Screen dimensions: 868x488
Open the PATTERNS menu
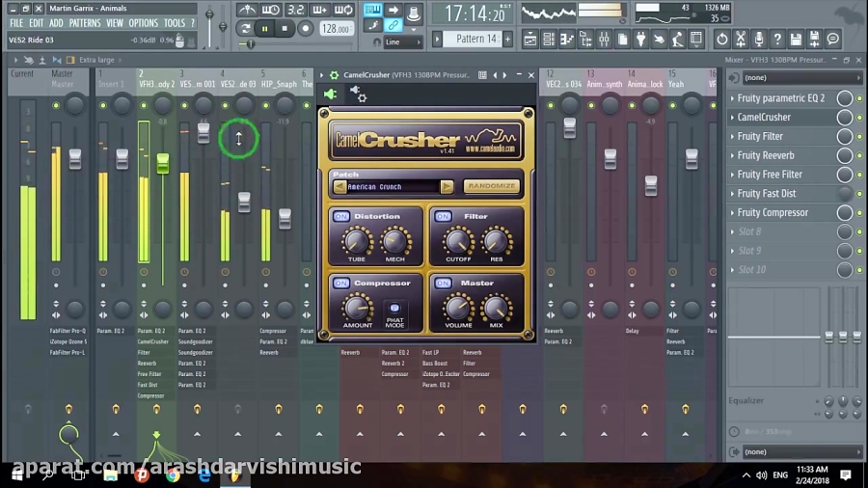(85, 23)
